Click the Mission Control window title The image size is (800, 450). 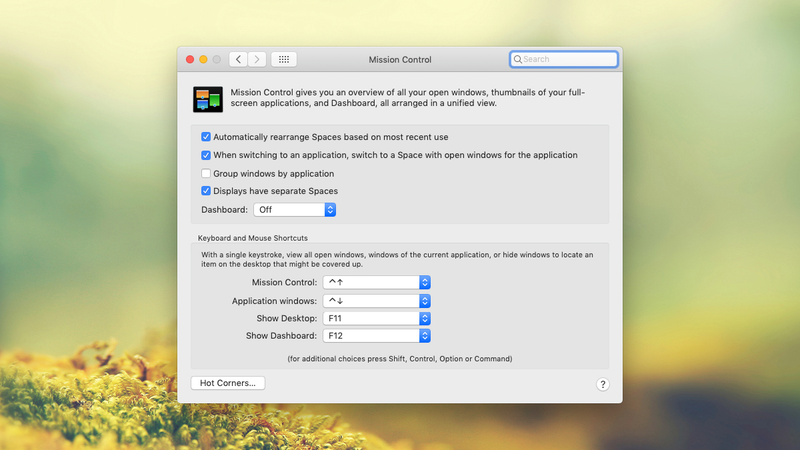[x=400, y=60]
